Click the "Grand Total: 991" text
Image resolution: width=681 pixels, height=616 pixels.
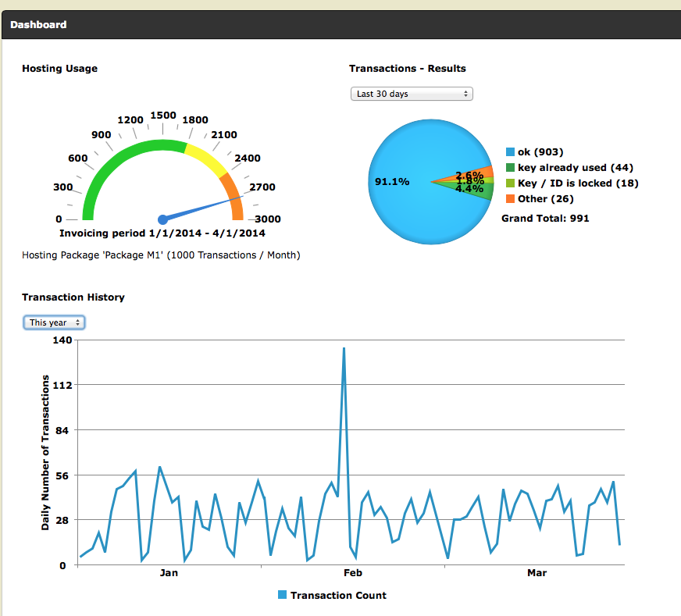[x=545, y=219]
